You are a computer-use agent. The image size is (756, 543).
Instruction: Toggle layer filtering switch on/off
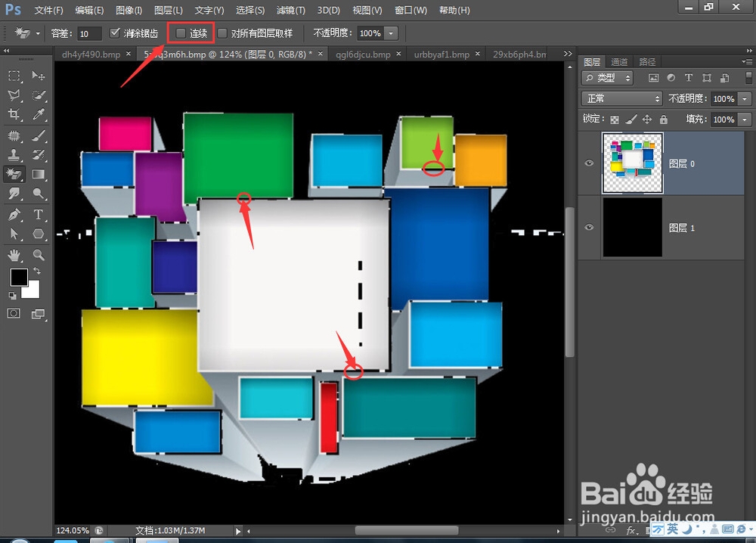(748, 78)
